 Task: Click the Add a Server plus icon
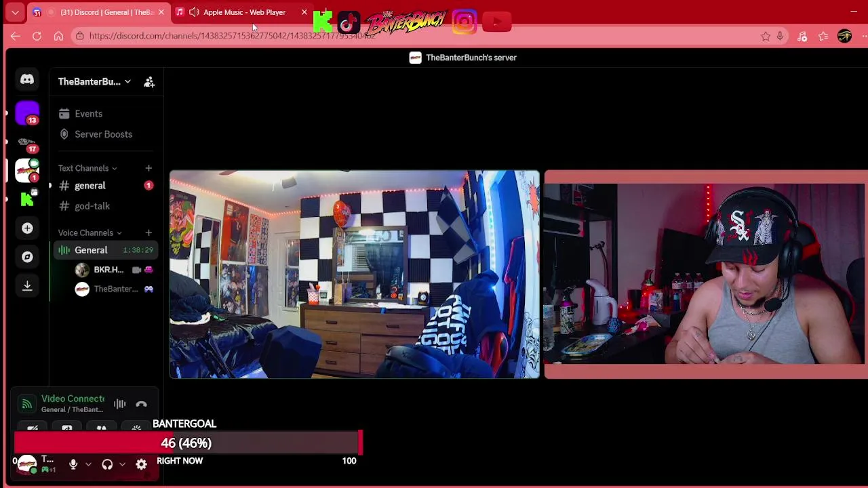coord(27,228)
